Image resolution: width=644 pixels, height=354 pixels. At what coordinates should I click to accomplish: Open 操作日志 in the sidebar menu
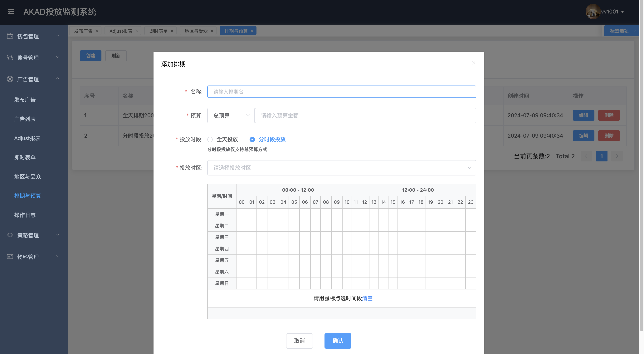(25, 215)
